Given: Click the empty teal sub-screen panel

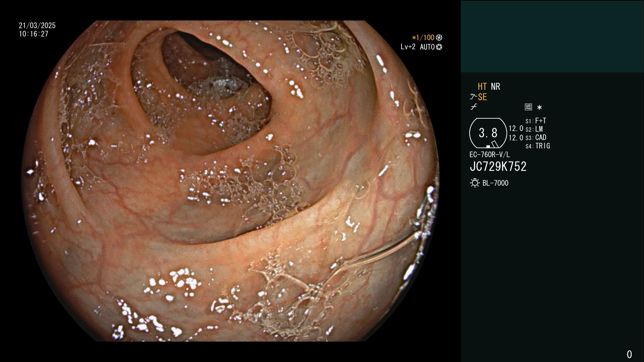Looking at the screenshot, I should [x=552, y=36].
